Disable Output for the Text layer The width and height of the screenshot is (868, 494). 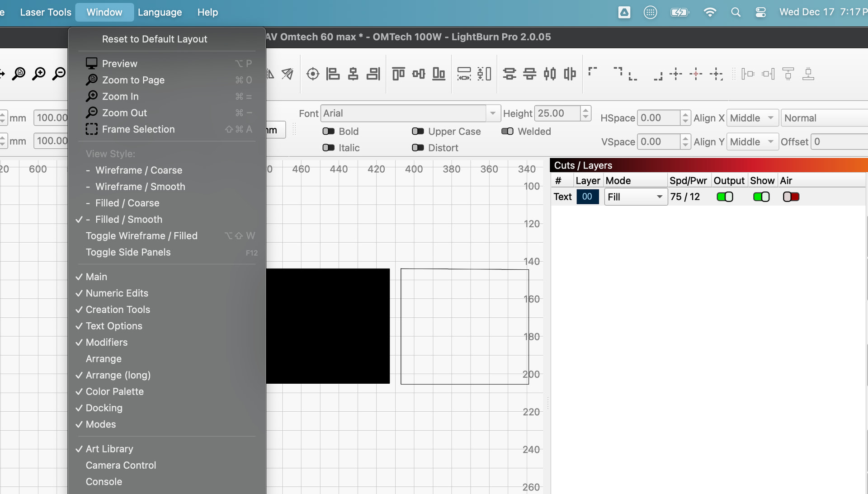(x=725, y=197)
